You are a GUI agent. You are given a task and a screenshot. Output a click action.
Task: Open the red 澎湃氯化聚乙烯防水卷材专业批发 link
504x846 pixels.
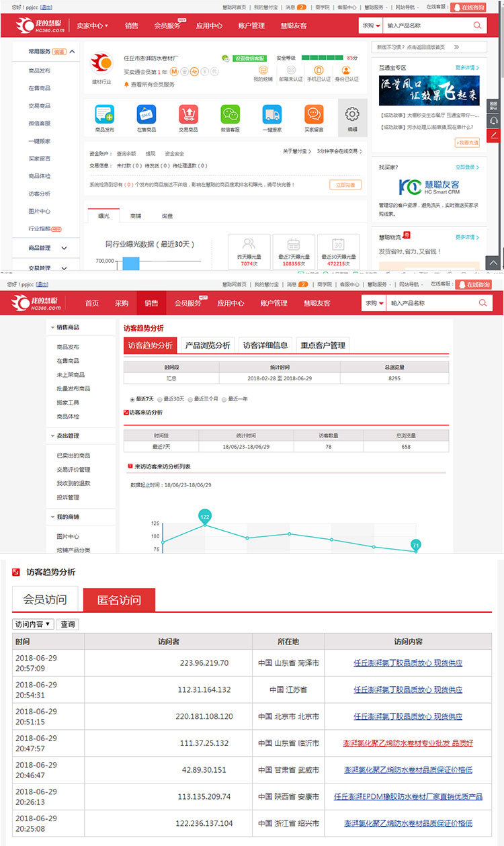click(x=408, y=743)
